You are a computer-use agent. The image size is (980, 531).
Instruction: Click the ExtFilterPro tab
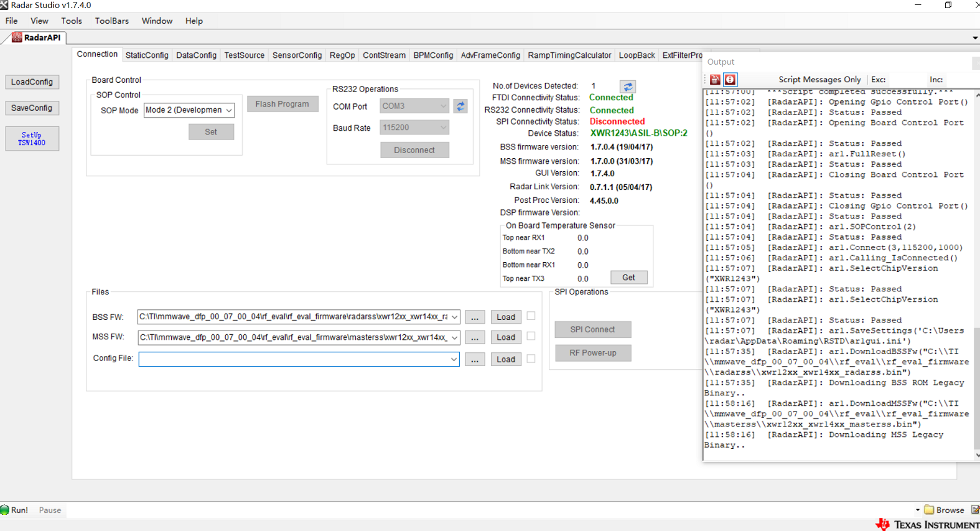682,55
